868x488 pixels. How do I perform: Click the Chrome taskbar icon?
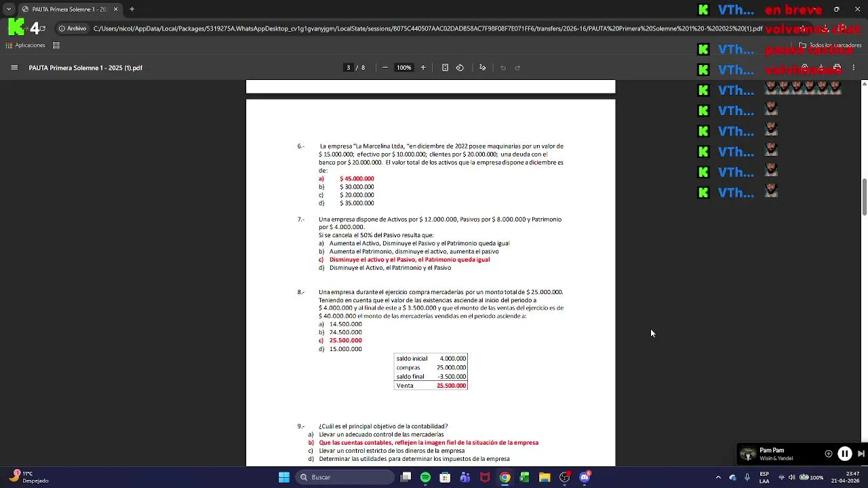pyautogui.click(x=505, y=477)
